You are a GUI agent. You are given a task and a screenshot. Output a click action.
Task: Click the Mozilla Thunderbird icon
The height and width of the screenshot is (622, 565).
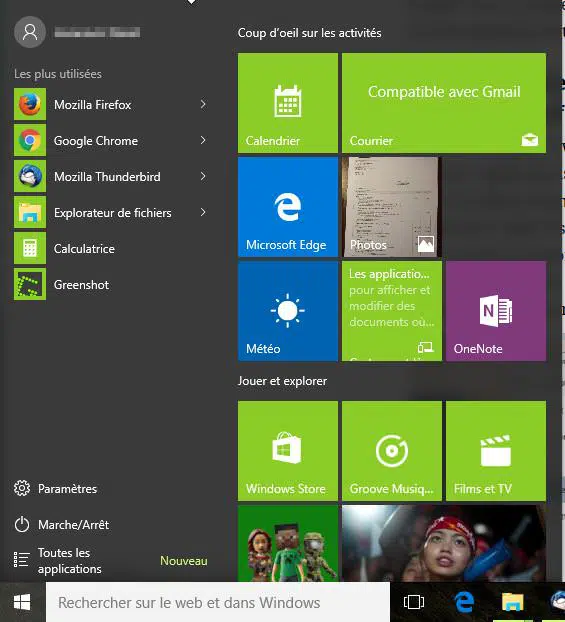(30, 176)
